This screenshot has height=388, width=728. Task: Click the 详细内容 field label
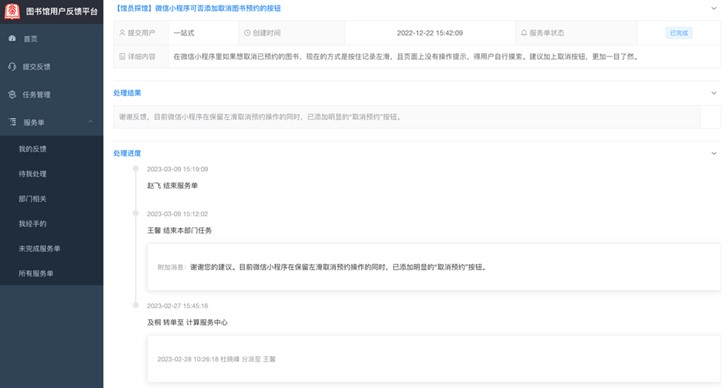[142, 57]
